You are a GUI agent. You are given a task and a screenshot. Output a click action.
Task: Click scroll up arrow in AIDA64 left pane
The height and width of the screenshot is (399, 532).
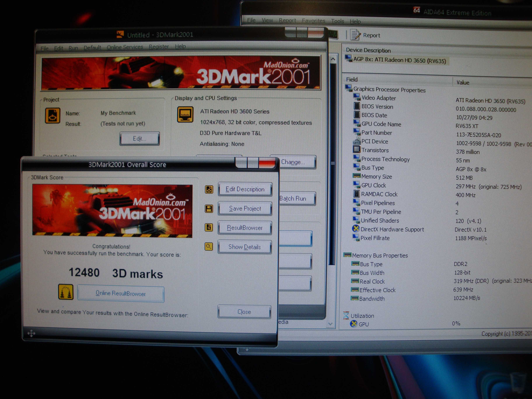[333, 59]
